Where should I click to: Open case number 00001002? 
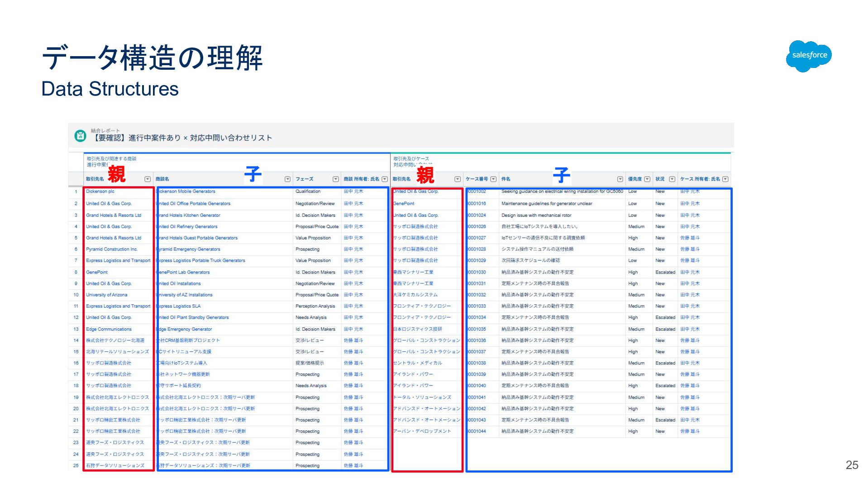tap(477, 192)
